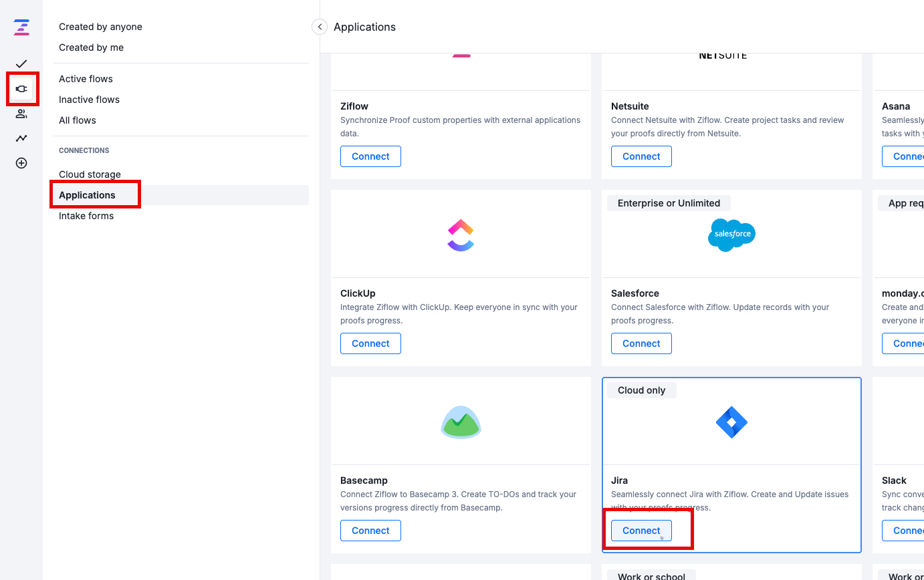Click the Basecamp description text
The height and width of the screenshot is (580, 924).
[x=458, y=501]
